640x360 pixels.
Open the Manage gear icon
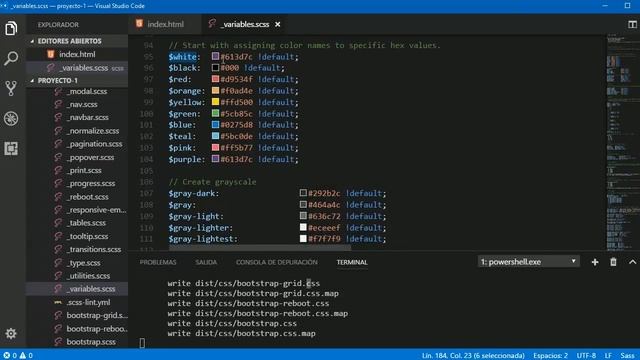click(11, 333)
